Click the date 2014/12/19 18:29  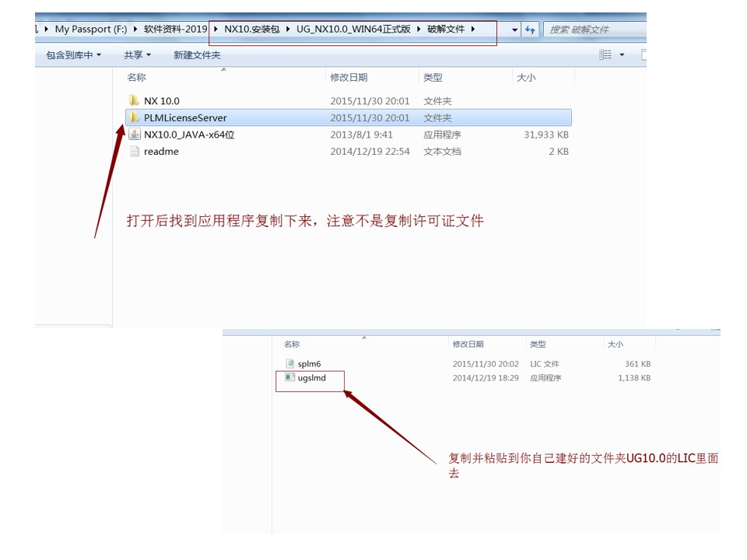click(486, 378)
